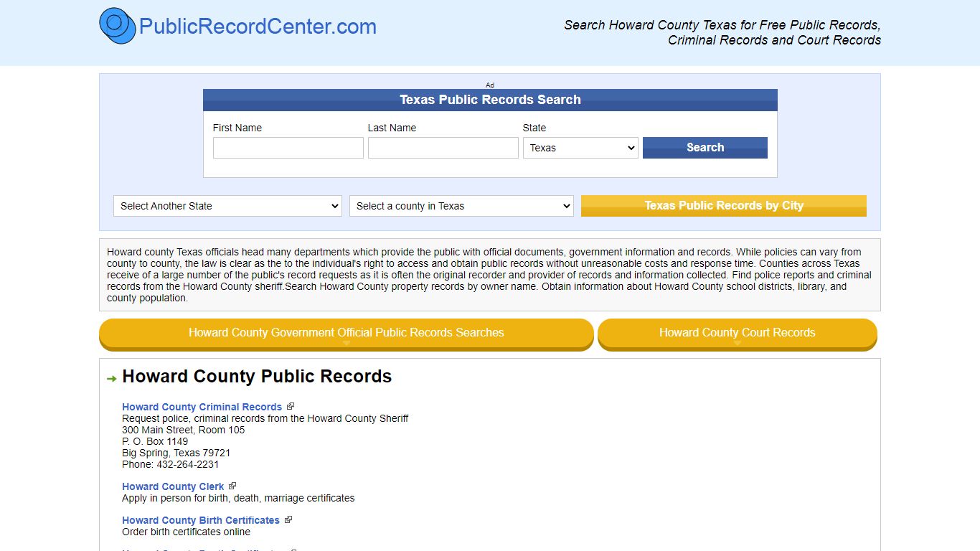
Task: Open the Select a county in Texas dropdown
Action: coord(461,206)
